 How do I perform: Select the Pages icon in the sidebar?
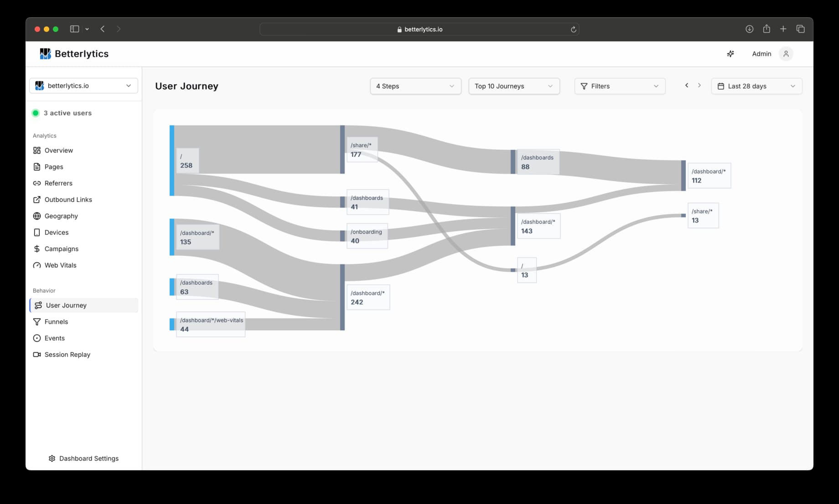pyautogui.click(x=37, y=166)
